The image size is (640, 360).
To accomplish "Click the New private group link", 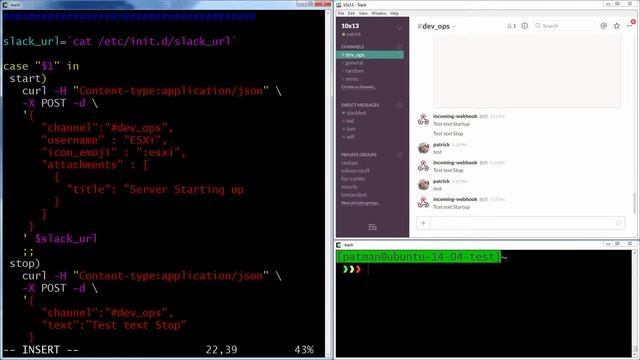I will click(x=360, y=203).
